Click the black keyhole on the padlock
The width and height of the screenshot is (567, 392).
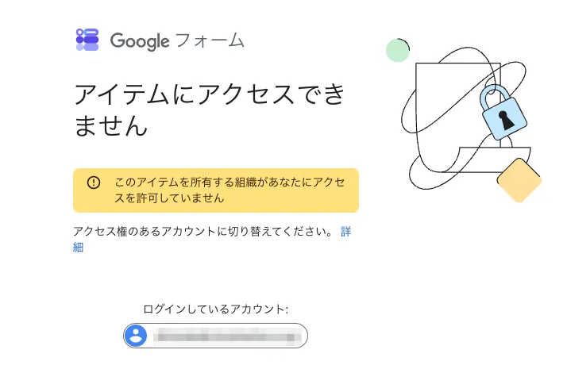(x=506, y=121)
